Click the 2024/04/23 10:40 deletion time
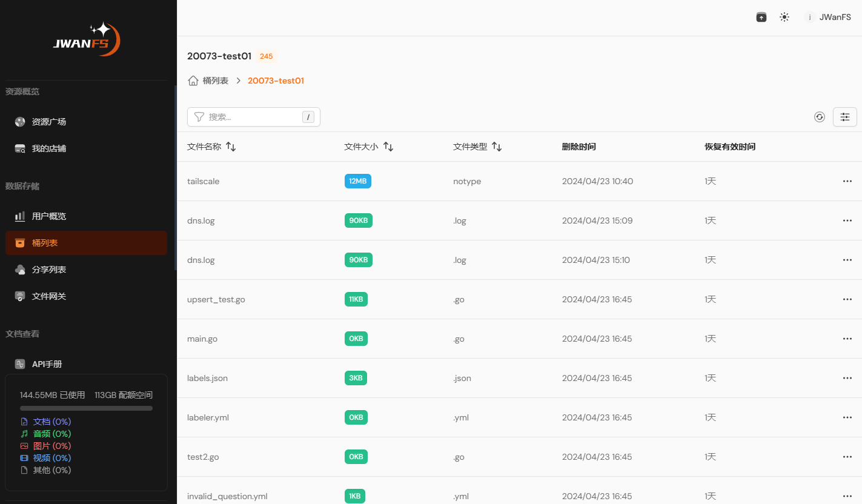The width and height of the screenshot is (862, 504). coord(597,181)
